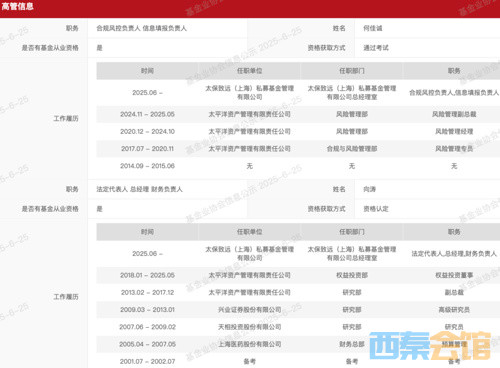Image resolution: width=500 pixels, height=368 pixels.
Task: Click 法定代表人 总经理 财务负责人 position field
Action: 139,189
